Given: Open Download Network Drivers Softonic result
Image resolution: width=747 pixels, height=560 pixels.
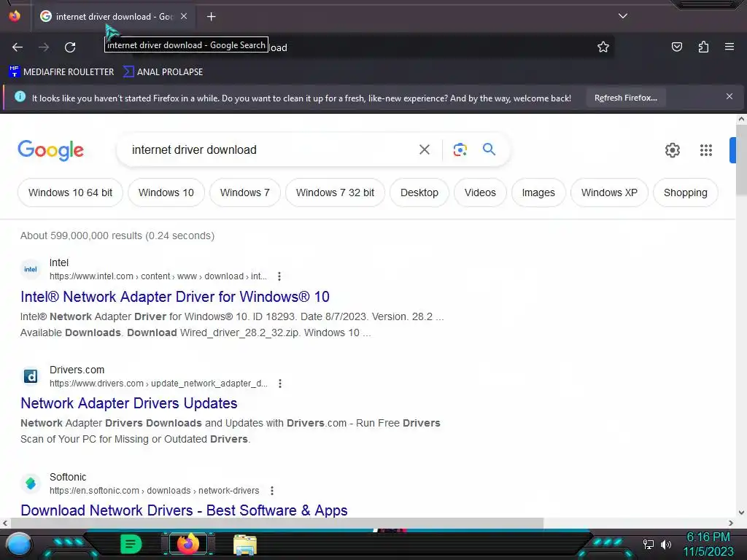Looking at the screenshot, I should [184, 510].
